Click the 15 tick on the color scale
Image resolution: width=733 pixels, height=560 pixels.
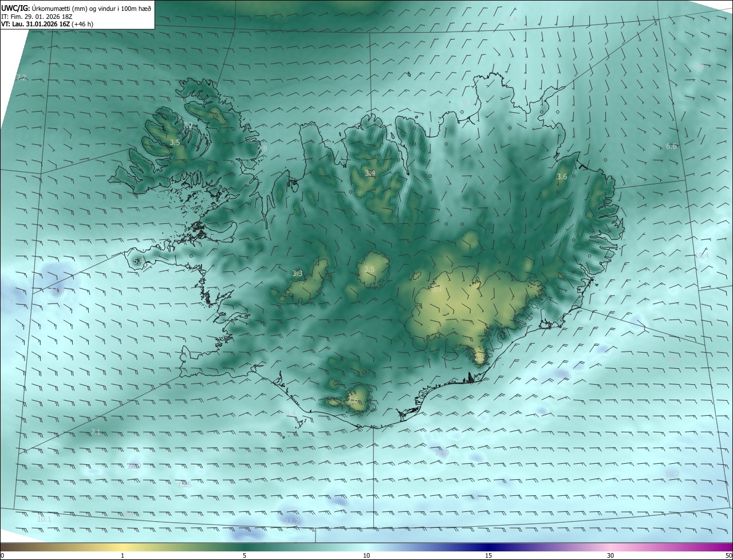tap(488, 556)
